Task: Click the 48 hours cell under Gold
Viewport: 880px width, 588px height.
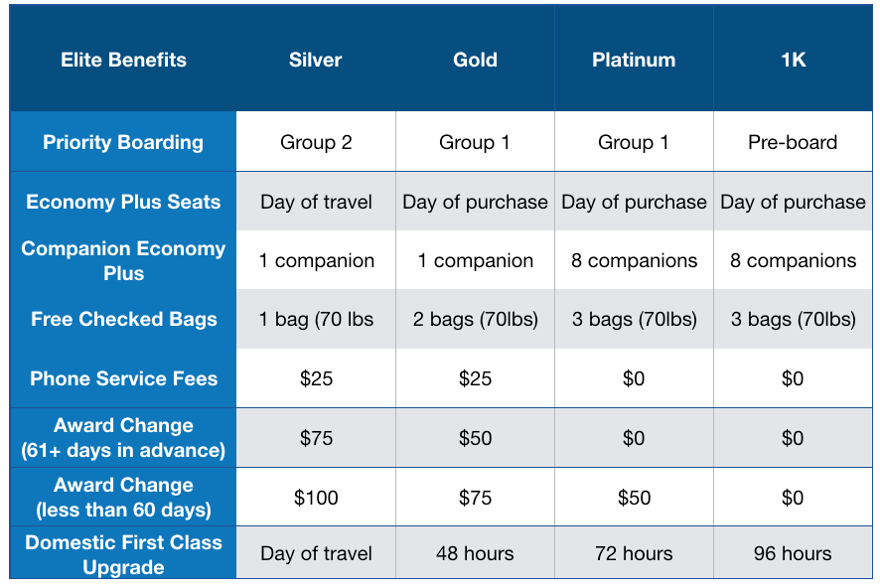Action: coord(475,554)
